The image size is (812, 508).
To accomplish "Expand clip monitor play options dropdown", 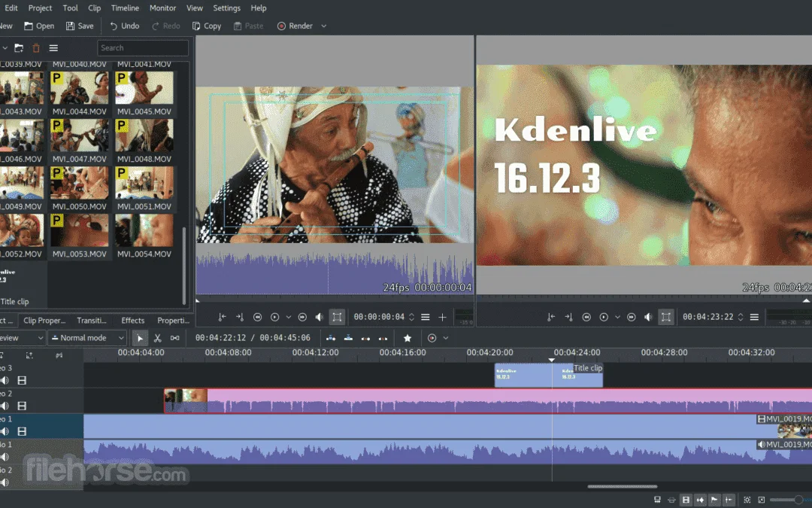I will [289, 317].
